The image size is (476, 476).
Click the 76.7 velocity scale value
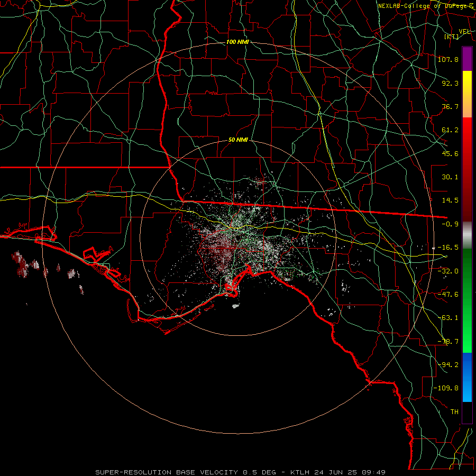coord(450,106)
